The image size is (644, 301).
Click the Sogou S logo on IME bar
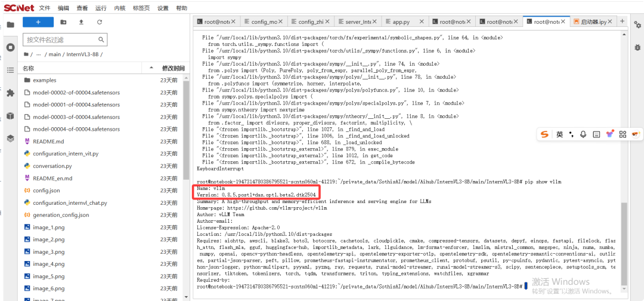point(544,134)
